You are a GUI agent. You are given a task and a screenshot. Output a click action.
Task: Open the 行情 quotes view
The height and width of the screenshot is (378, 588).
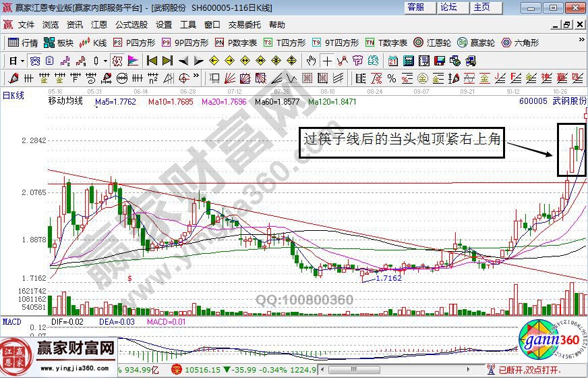23,43
